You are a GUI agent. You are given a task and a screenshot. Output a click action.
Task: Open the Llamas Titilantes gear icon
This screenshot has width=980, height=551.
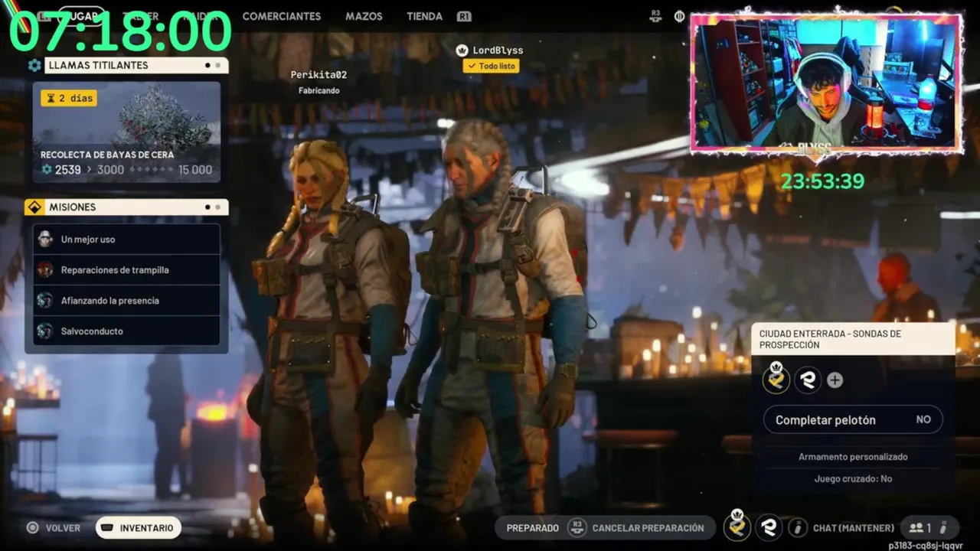[x=34, y=65]
